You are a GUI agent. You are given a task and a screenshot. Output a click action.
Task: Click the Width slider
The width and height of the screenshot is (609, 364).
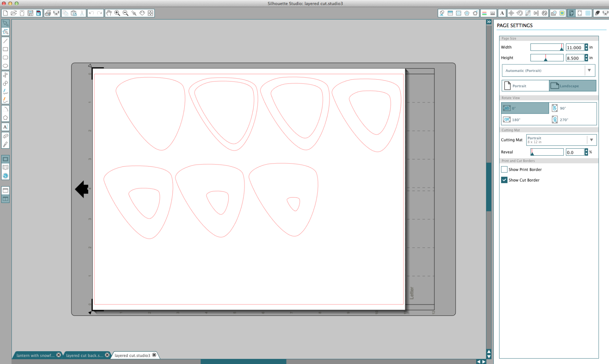point(547,48)
